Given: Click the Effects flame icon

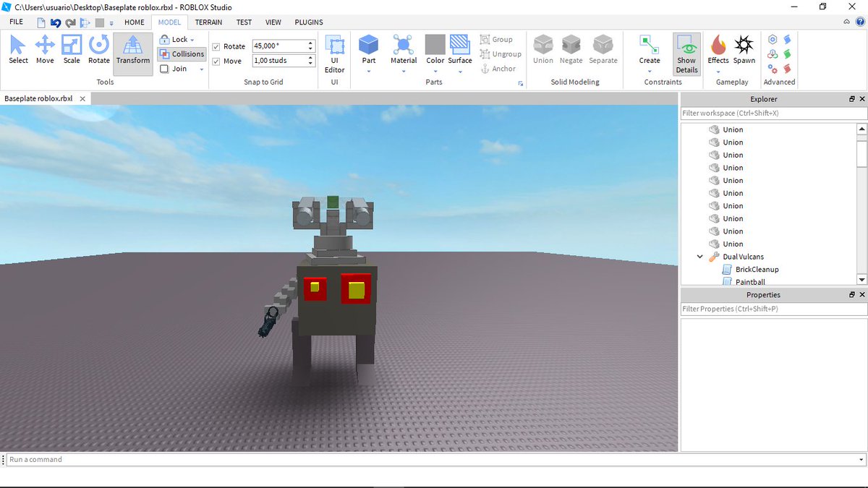Looking at the screenshot, I should coord(718,45).
